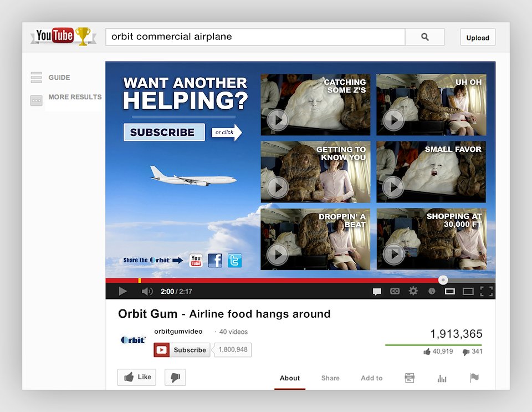Click the search magnifier button
Screen dimensions: 532x412
pos(424,37)
